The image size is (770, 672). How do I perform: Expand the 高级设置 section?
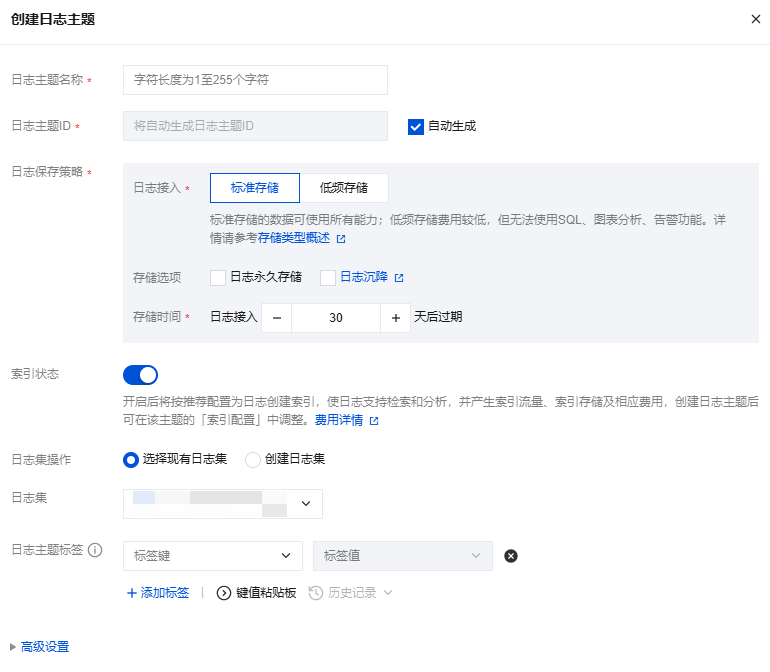point(39,647)
